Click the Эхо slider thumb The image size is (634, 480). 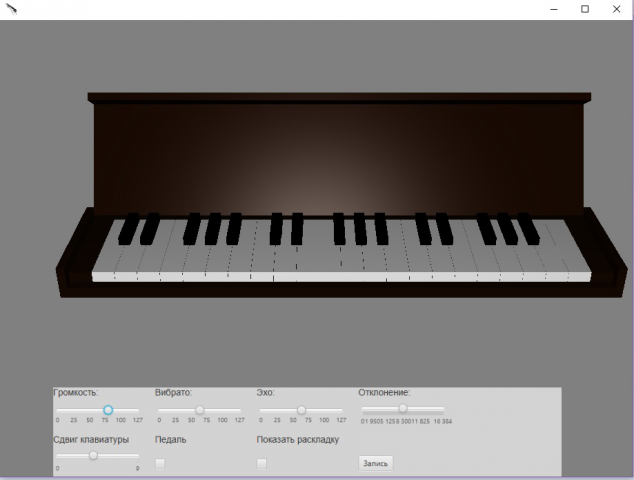tap(301, 410)
